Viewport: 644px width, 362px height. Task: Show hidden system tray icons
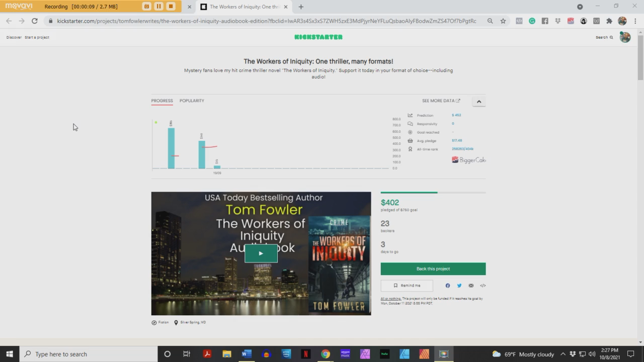(x=562, y=354)
